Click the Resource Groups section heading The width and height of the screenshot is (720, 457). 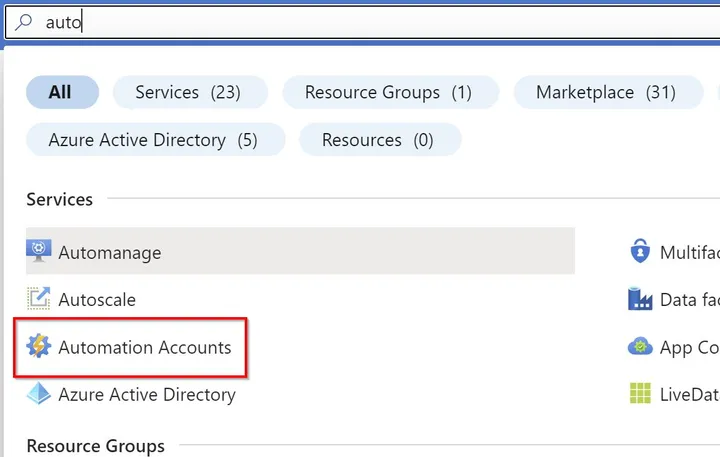pyautogui.click(x=96, y=446)
